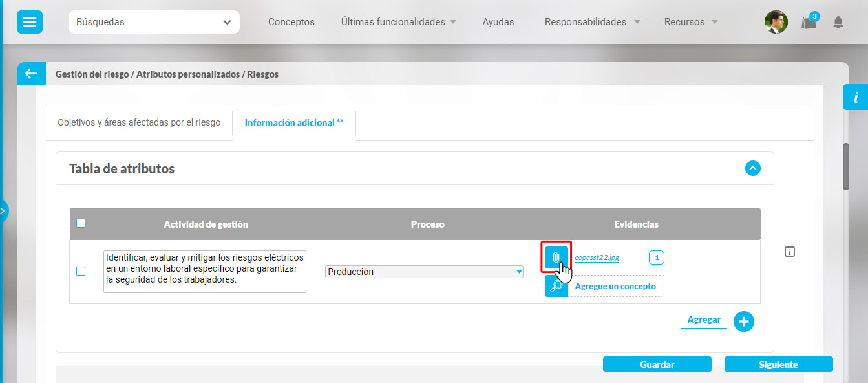
Task: Open the hamburger main menu
Action: tap(30, 22)
